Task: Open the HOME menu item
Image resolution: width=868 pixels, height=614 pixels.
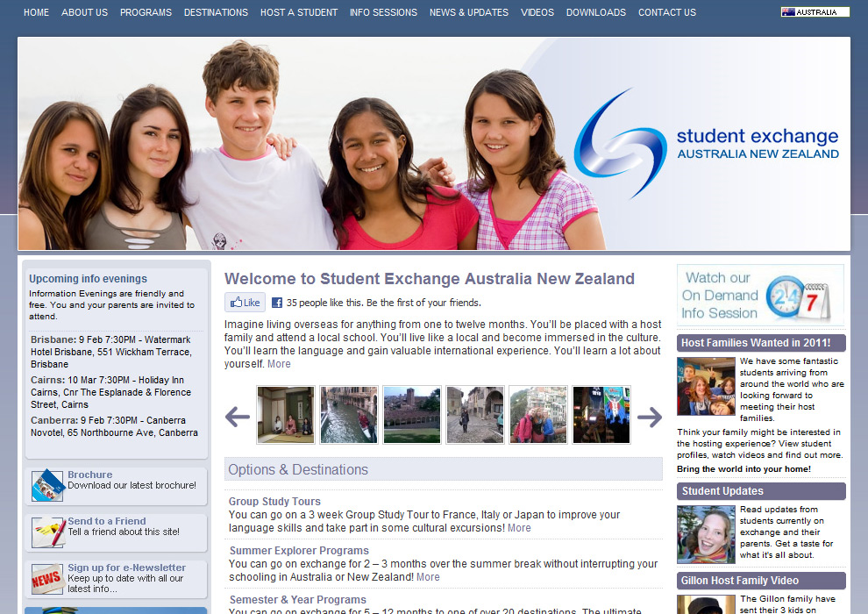Action: pyautogui.click(x=36, y=12)
